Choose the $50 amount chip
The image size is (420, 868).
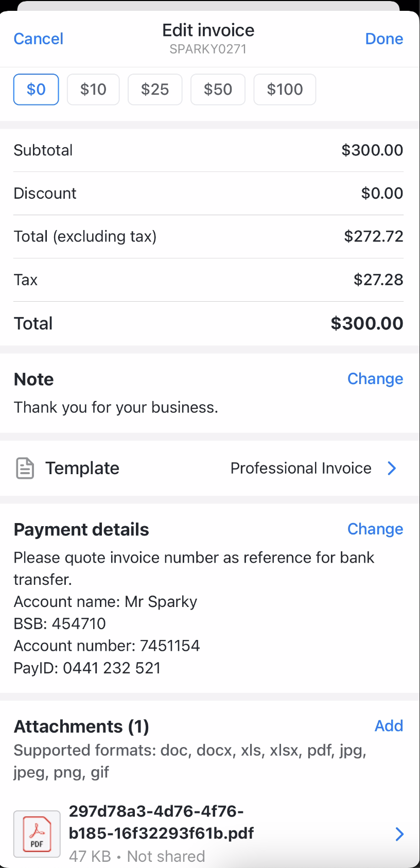point(218,90)
